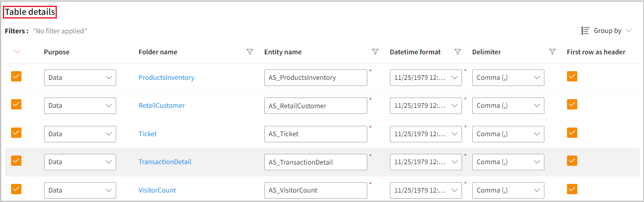Open the Datetime format column filter
The width and height of the screenshot is (644, 202).
pos(457,52)
